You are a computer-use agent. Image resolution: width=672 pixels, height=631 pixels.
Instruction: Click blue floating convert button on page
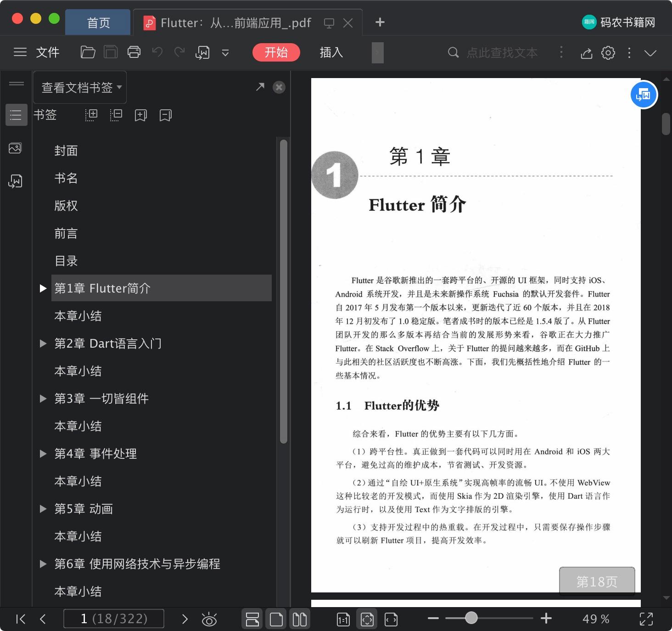pos(644,95)
